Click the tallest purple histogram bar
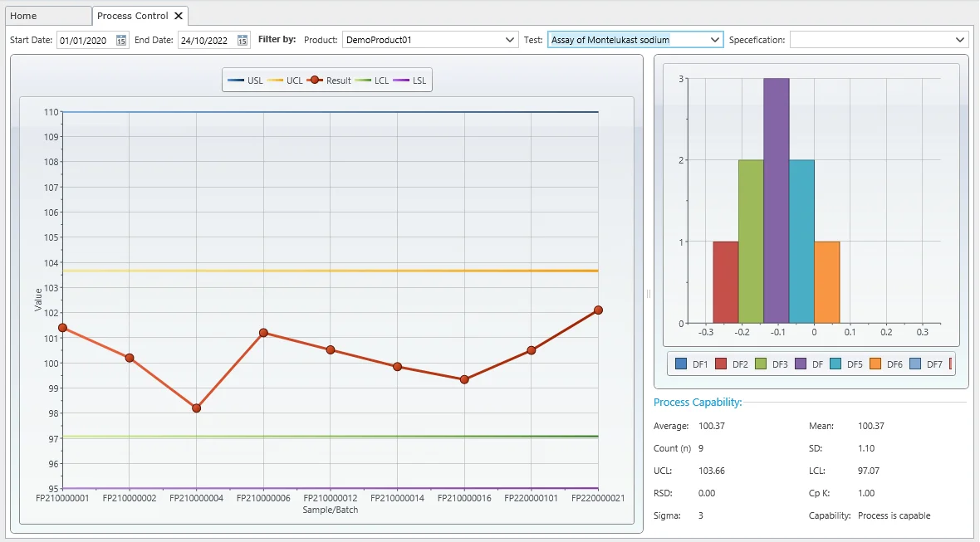Screen dimensions: 980x542 [777, 199]
